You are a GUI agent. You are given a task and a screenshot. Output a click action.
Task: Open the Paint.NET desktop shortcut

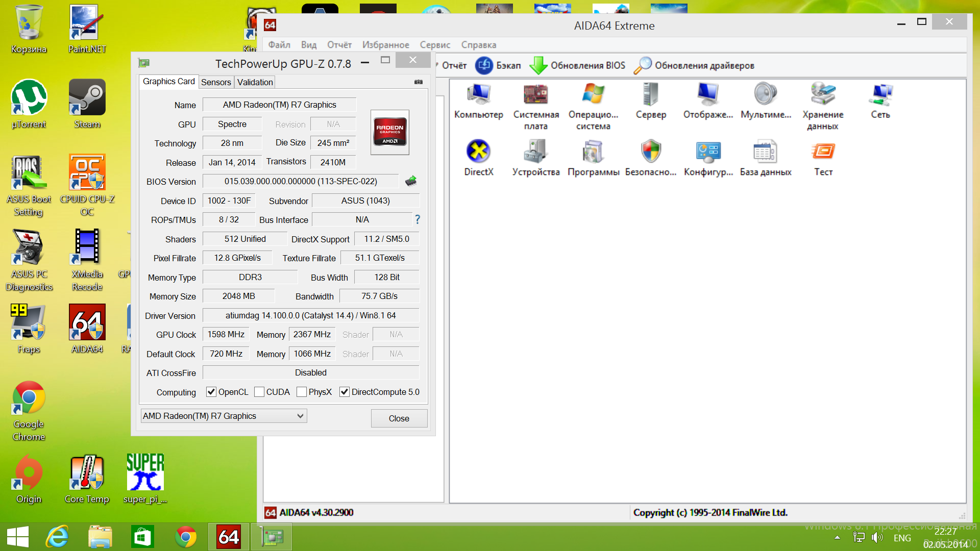(x=87, y=29)
